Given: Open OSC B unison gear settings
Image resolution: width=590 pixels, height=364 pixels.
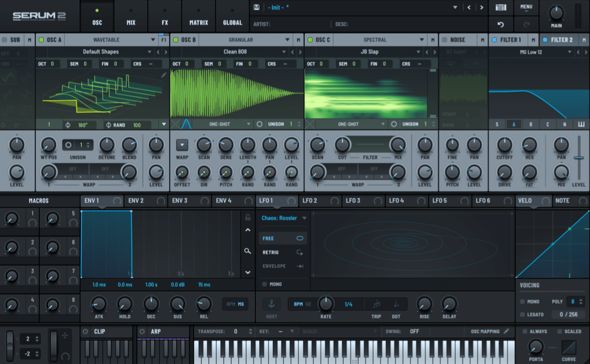Looking at the screenshot, I should point(260,124).
